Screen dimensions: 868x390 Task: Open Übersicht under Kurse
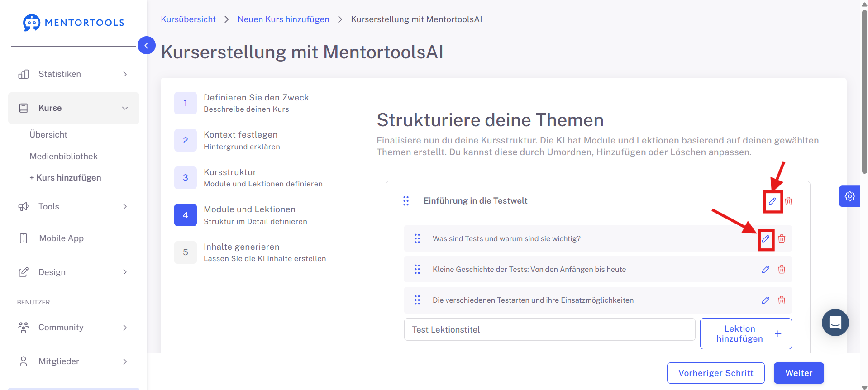[x=48, y=135]
